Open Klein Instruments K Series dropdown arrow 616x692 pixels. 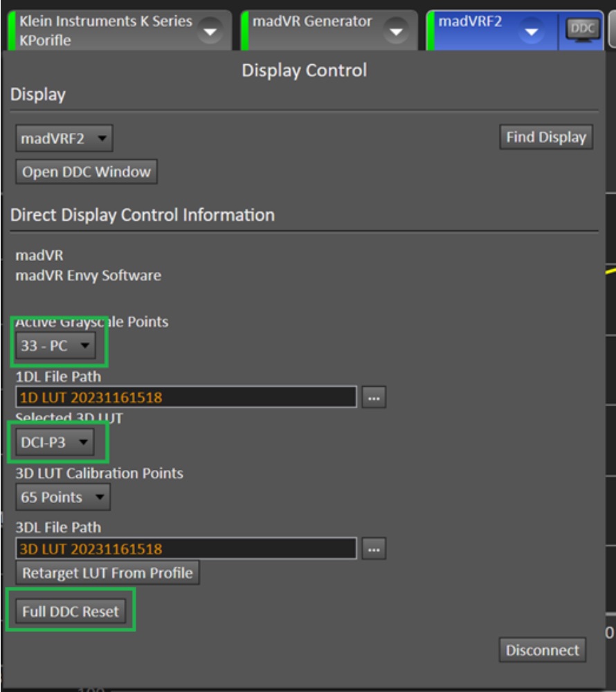coord(210,31)
